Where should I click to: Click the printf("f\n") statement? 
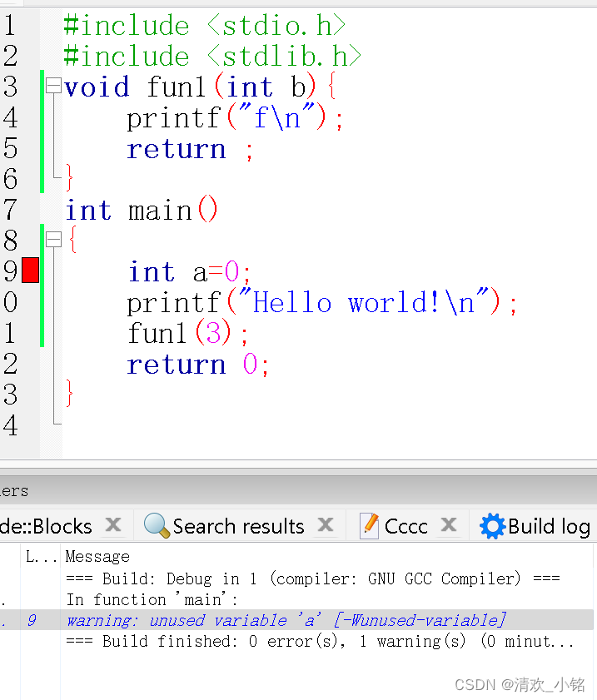pos(235,117)
